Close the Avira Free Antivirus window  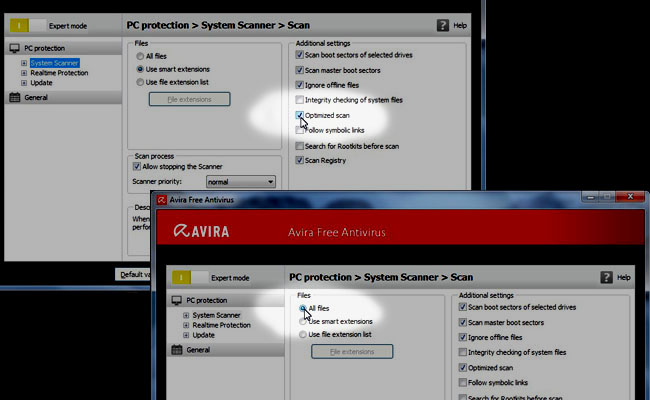tap(630, 196)
